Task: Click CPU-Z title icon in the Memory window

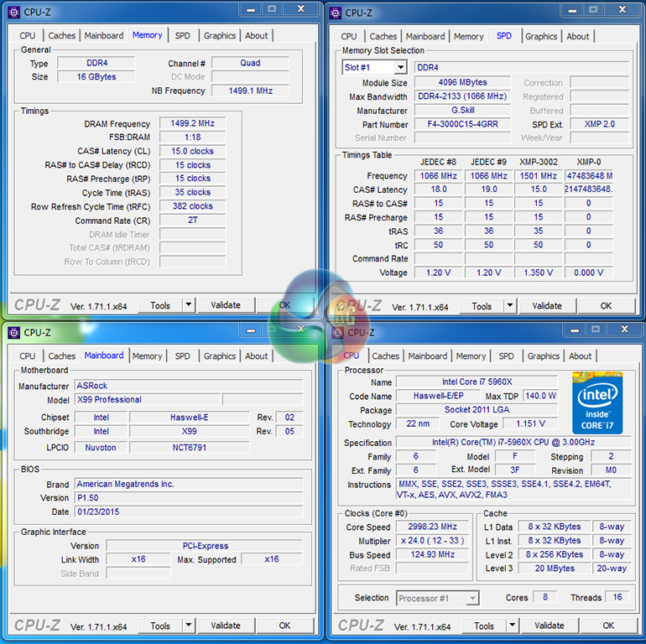Action: 13,12
